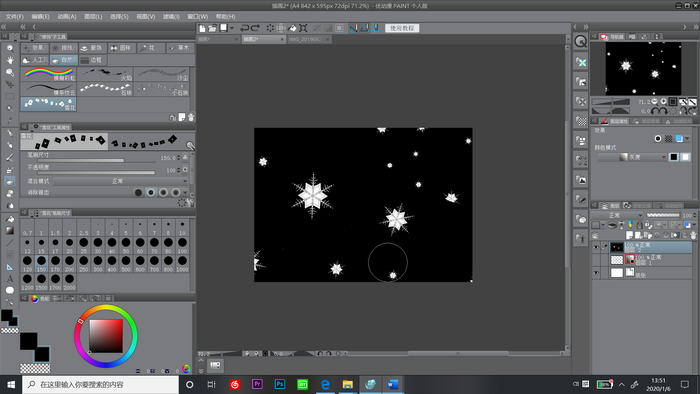Select the no anti-aliasing option
This screenshot has width=700, height=394.
pyautogui.click(x=138, y=192)
